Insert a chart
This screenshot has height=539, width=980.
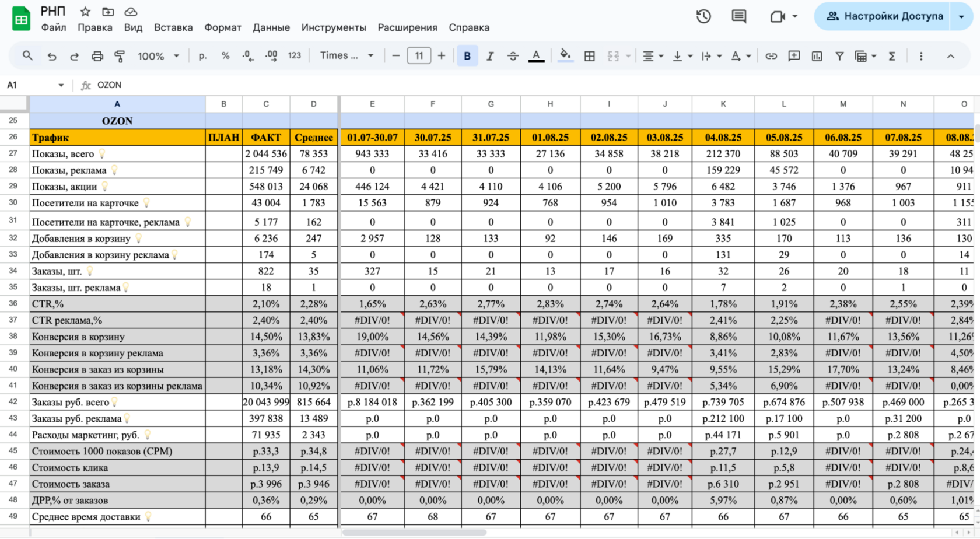click(817, 56)
